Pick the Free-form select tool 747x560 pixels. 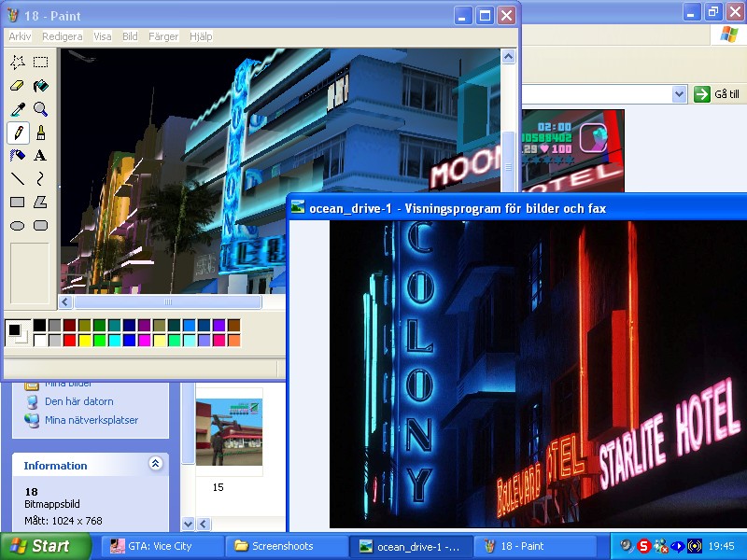tap(17, 63)
